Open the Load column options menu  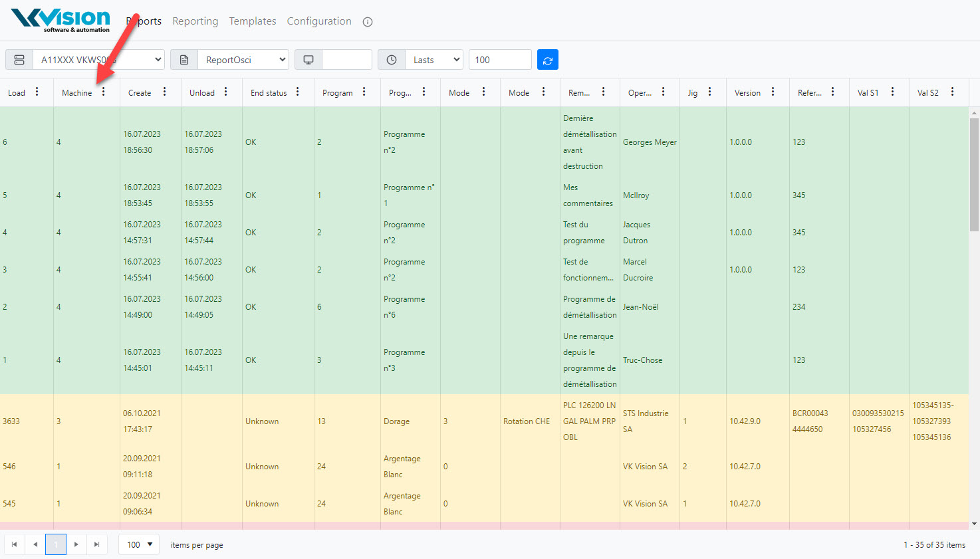pyautogui.click(x=37, y=92)
